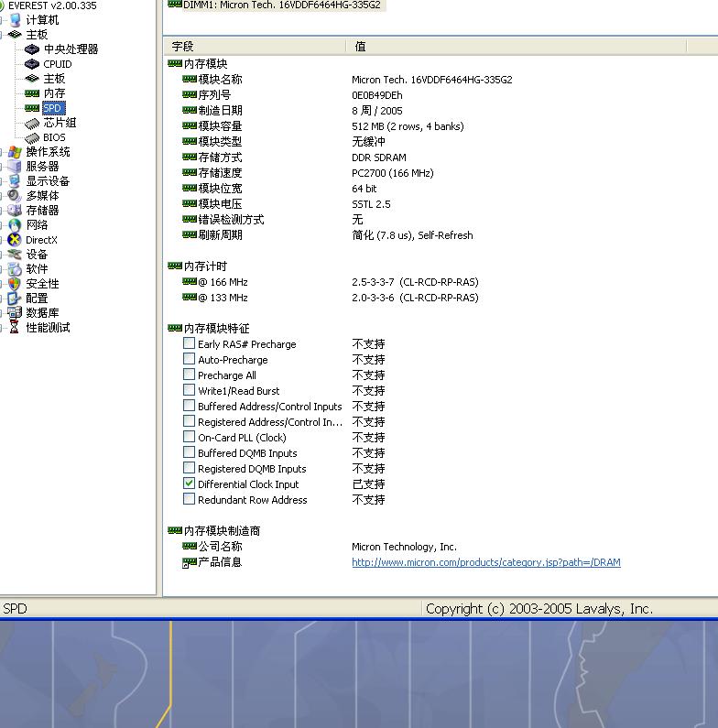718x728 pixels.
Task: Click the 主板 sub-item board icon
Action: 31,79
